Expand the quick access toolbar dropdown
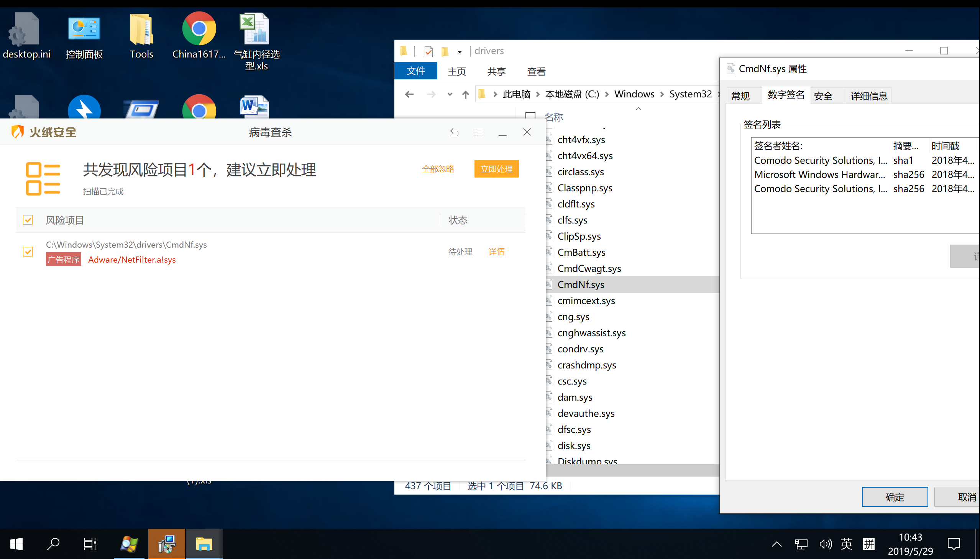This screenshot has width=980, height=559. [459, 51]
